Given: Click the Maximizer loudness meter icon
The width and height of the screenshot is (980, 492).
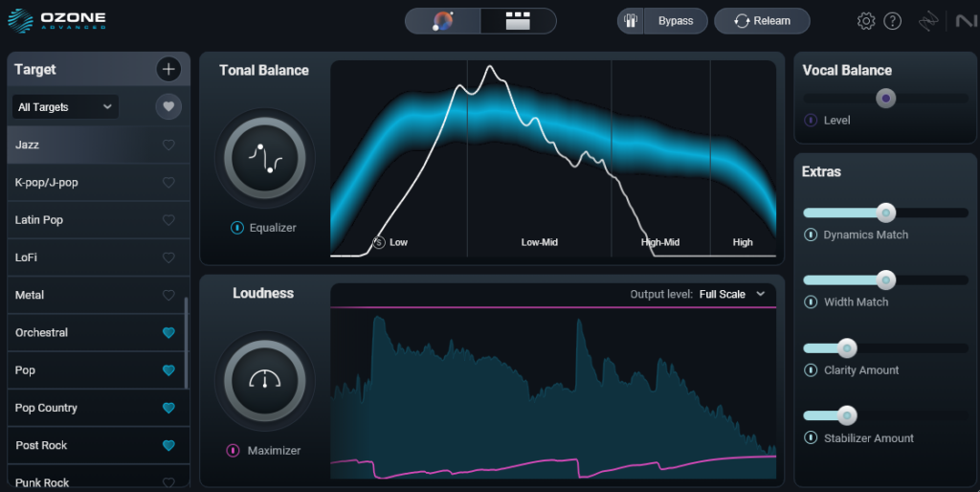Looking at the screenshot, I should coord(264,380).
